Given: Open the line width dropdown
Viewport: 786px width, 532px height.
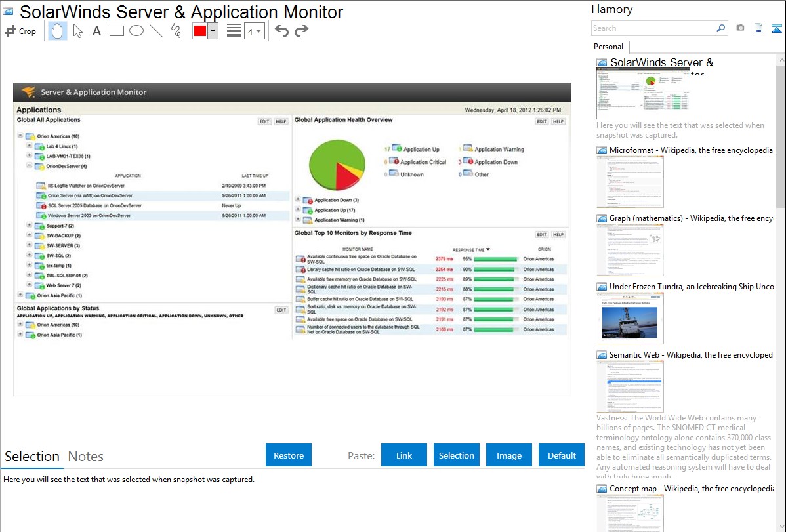Looking at the screenshot, I should pos(254,31).
